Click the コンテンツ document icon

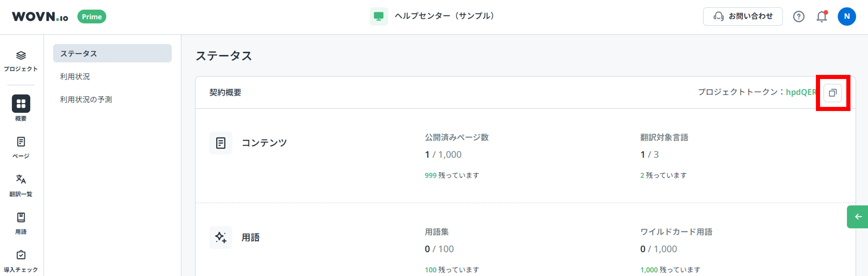click(221, 143)
